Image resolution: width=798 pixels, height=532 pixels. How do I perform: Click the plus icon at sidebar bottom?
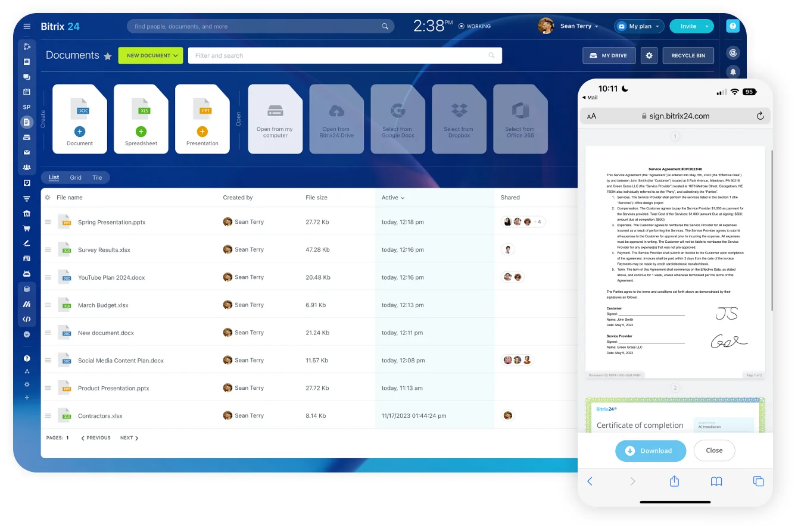point(27,398)
